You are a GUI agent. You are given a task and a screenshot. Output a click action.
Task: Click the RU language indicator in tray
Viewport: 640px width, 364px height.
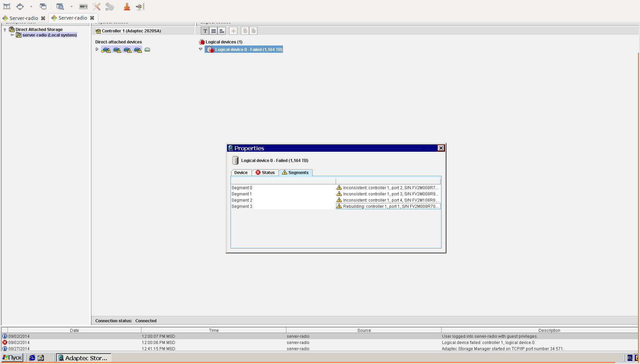coord(630,358)
